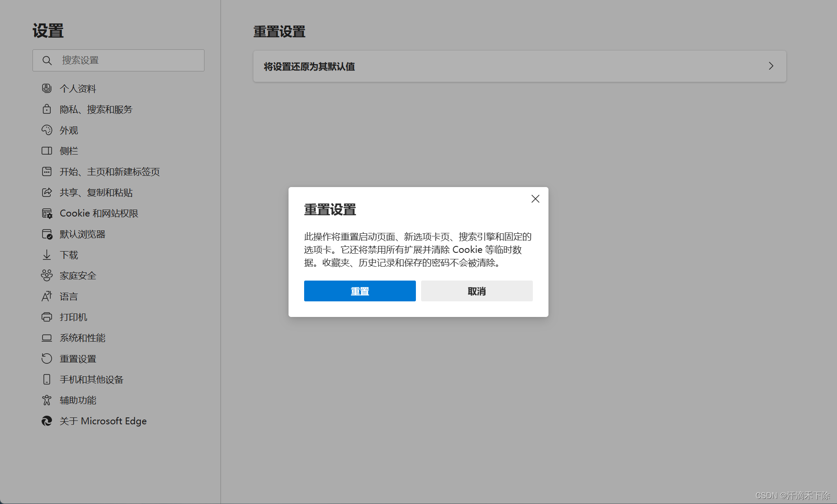Screen dimensions: 837x504
Task: Click the search magnifier icon
Action: [x=47, y=60]
